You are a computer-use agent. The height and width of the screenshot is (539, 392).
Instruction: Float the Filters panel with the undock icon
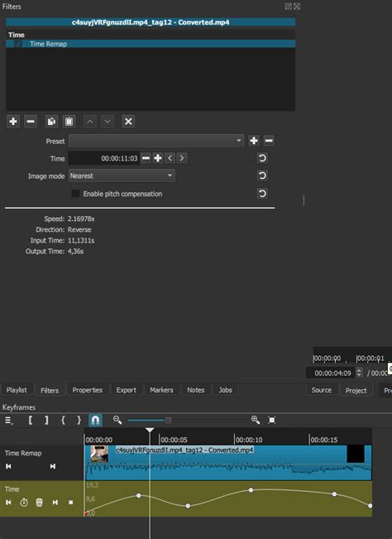[289, 6]
